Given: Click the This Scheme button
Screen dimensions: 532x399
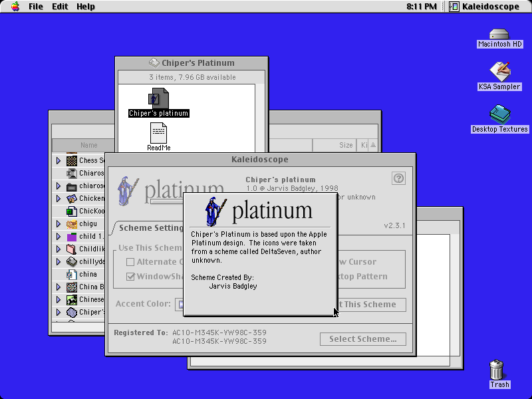Looking at the screenshot, I should pos(372,305).
